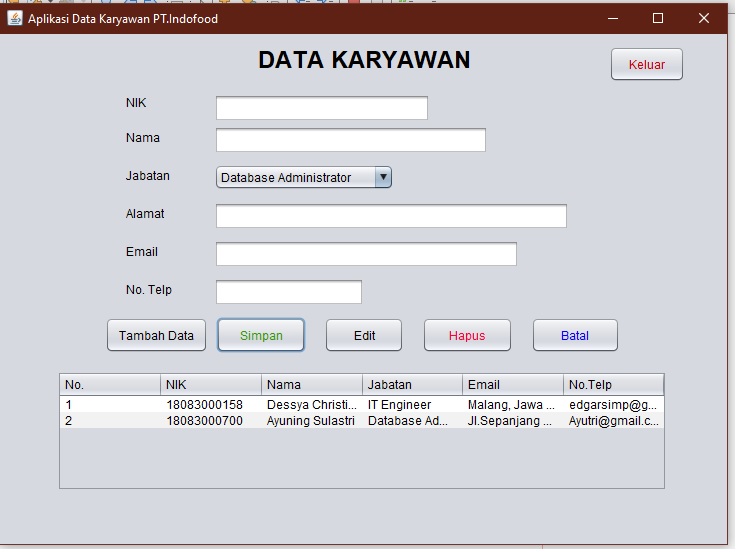Click the Database Ad... table cell

tap(412, 421)
